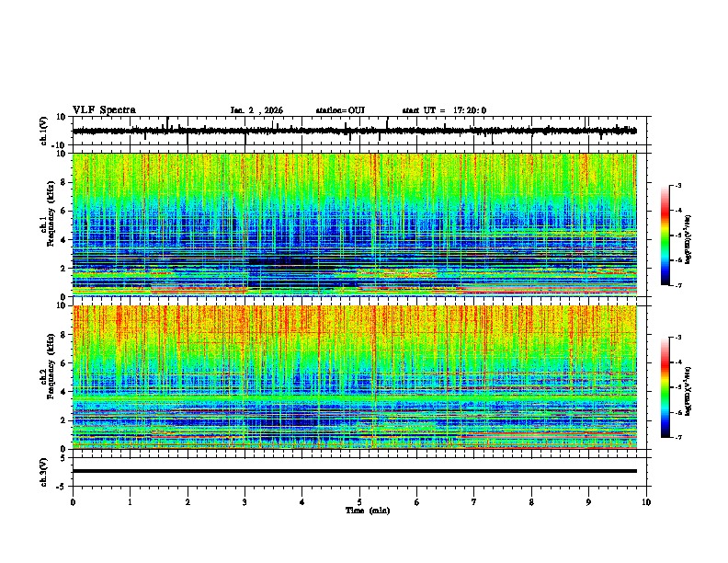
Task: Click the 'start UT = 17:20:0' label
Action: pos(444,110)
